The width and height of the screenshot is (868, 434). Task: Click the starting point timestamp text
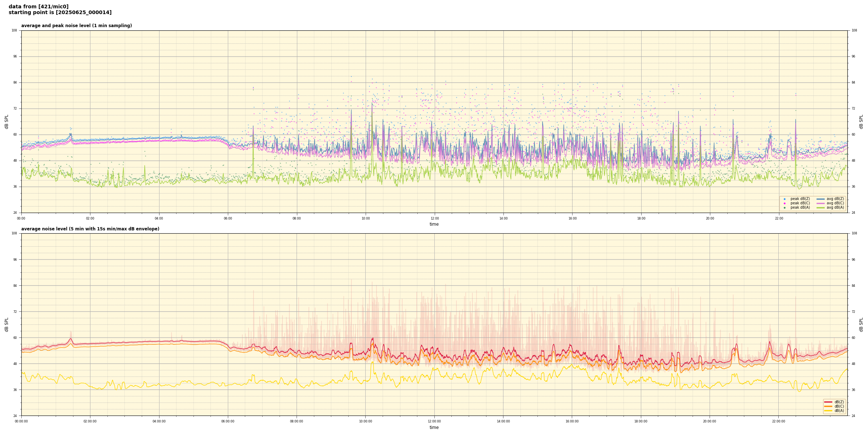(x=60, y=13)
